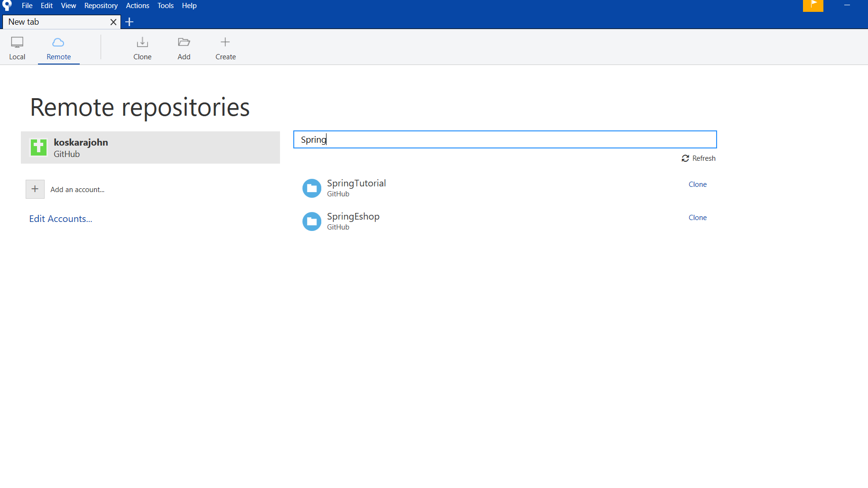Close the New tab

point(113,22)
